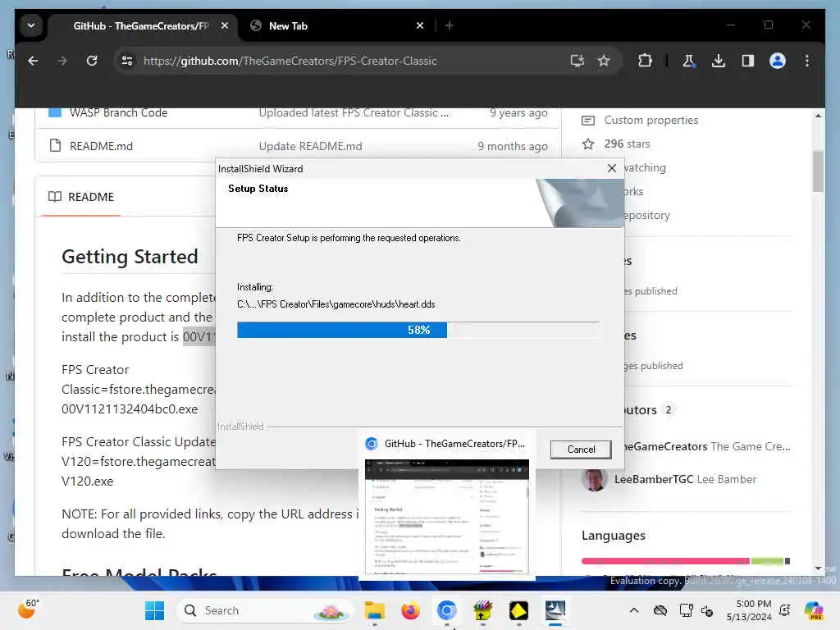Click the taskbar Search box
The height and width of the screenshot is (630, 840).
point(265,610)
